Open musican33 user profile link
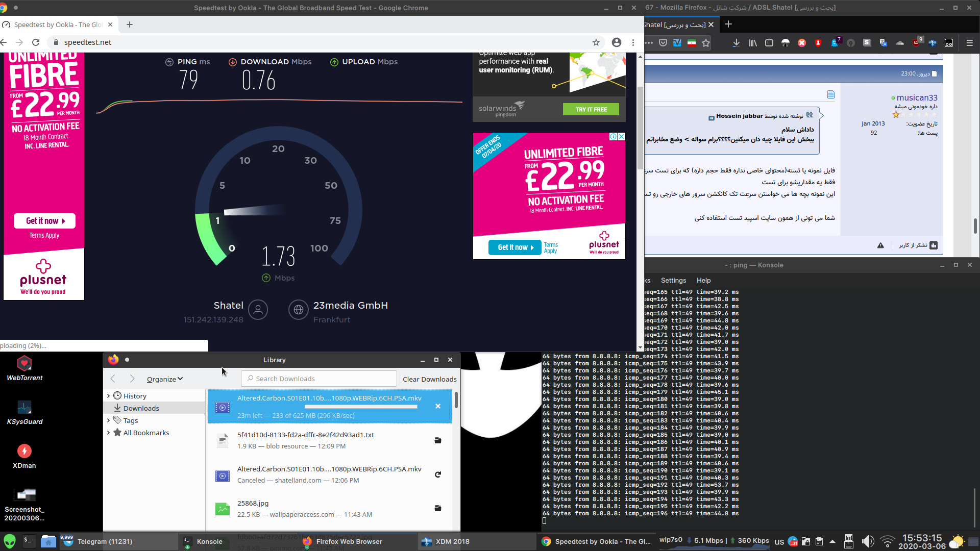 click(x=917, y=97)
